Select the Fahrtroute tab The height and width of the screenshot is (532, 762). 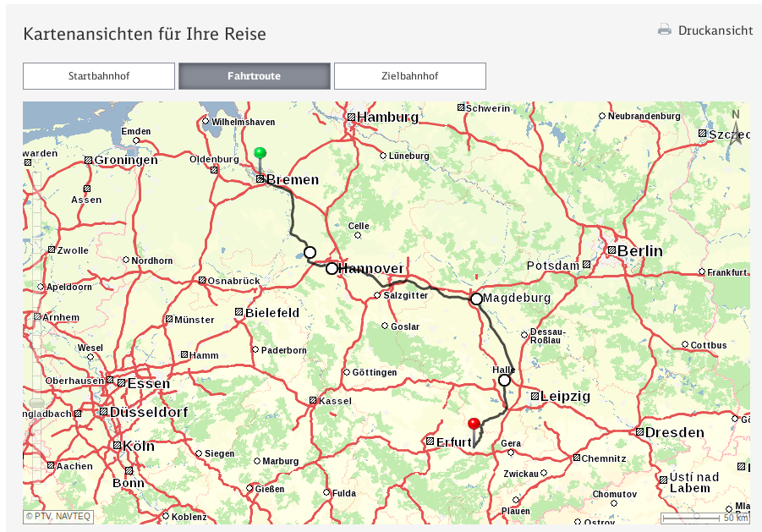click(255, 76)
